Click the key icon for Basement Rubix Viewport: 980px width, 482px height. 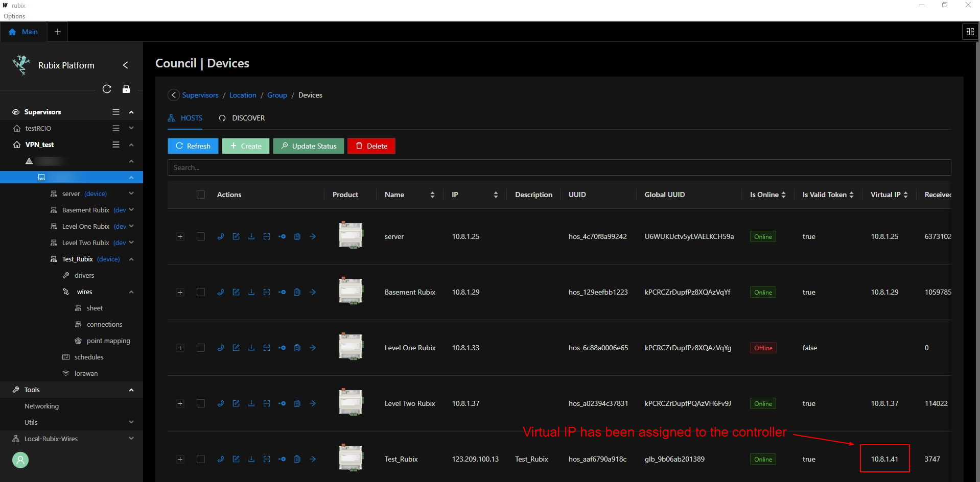(282, 292)
